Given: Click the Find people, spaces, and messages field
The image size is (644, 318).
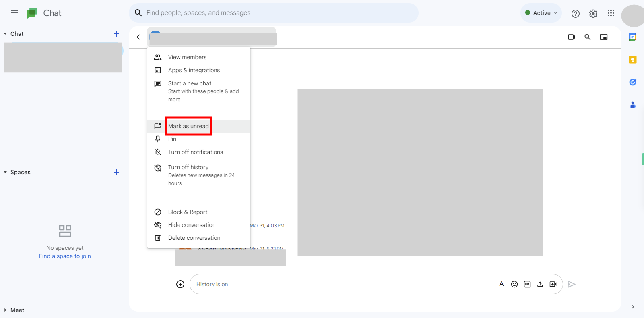Looking at the screenshot, I should (274, 13).
